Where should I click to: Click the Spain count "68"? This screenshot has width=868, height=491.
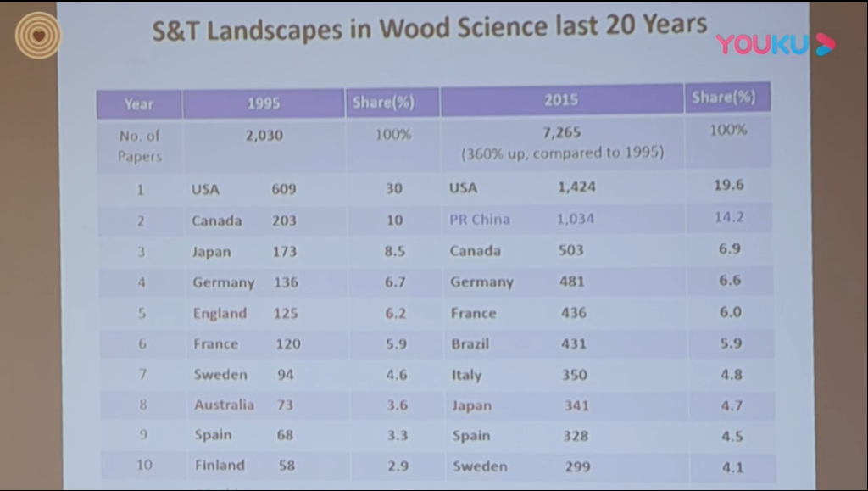pos(285,434)
